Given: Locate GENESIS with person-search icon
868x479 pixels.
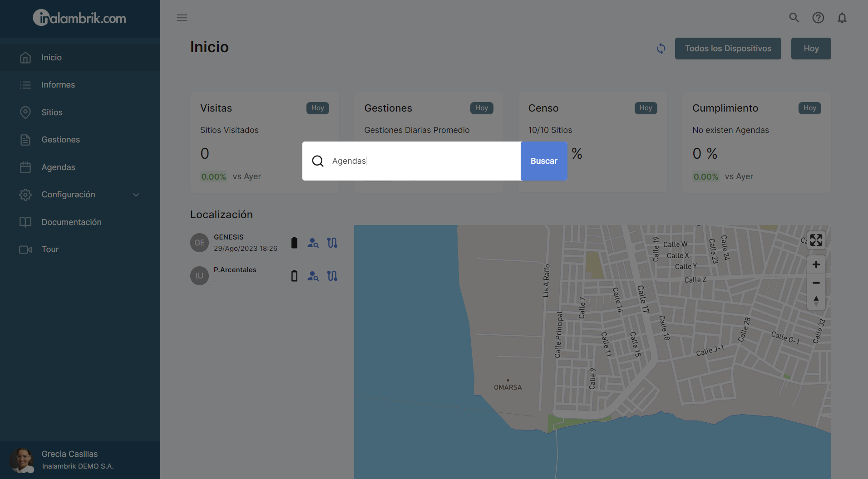Looking at the screenshot, I should 313,243.
